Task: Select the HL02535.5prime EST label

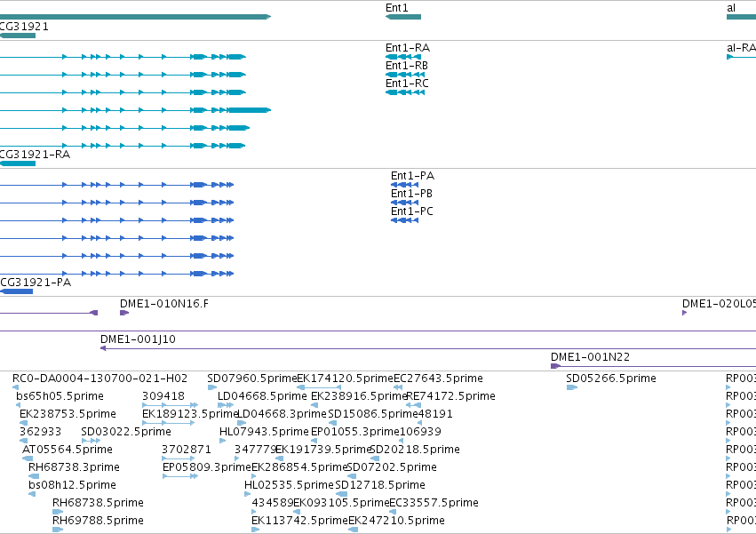Action: [x=289, y=485]
